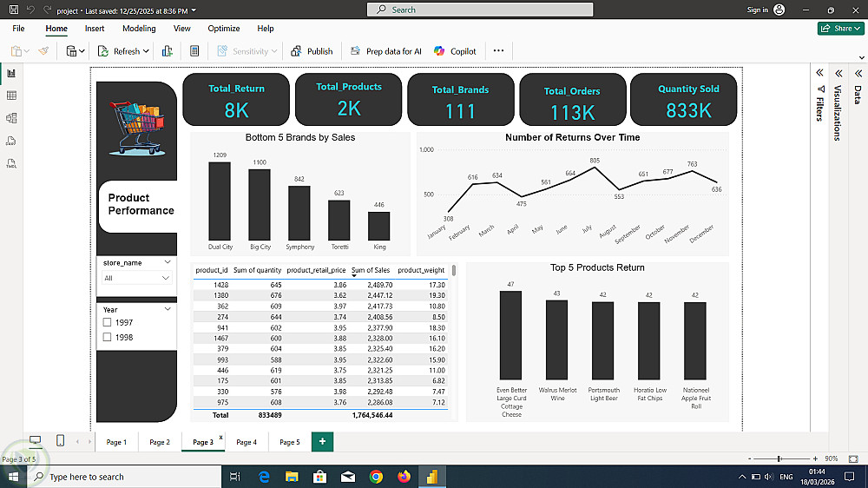Collapse the store_name slicer header chevron

tap(168, 262)
